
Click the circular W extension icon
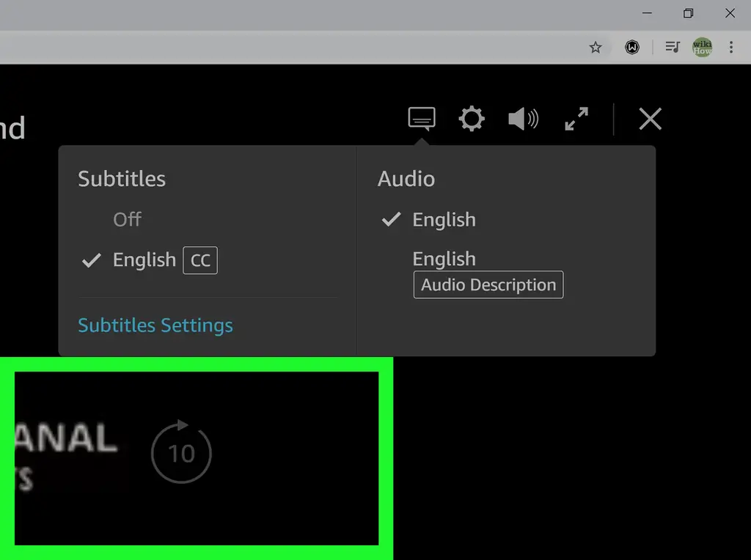pyautogui.click(x=631, y=48)
